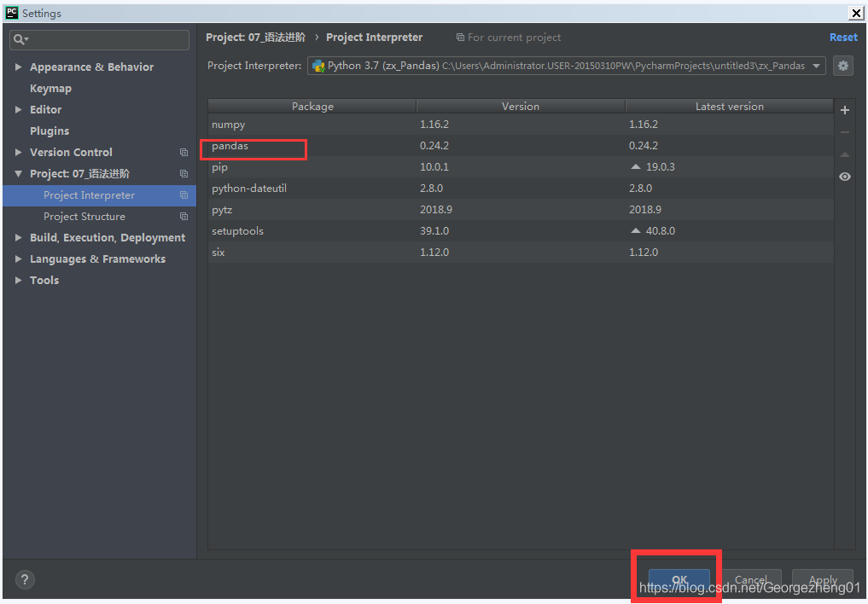Click the upgrade arrow next to setuptools 40.8.0

click(x=636, y=230)
